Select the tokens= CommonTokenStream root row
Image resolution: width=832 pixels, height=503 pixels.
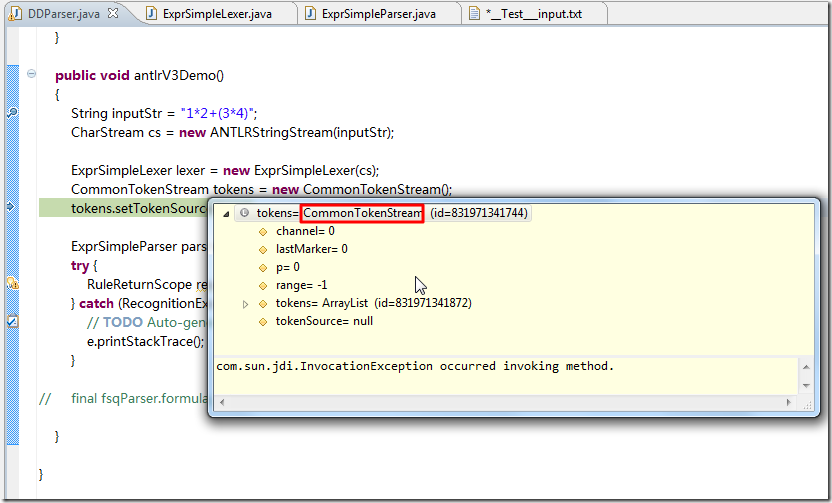(383, 213)
